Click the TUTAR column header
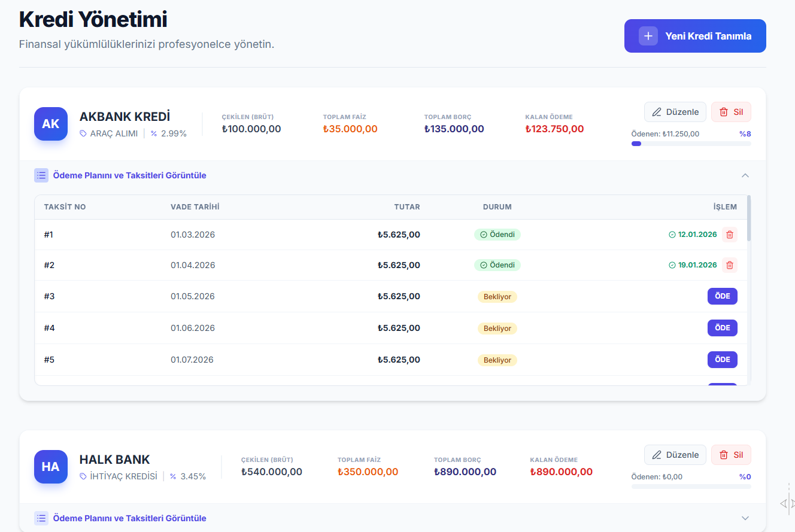 [406, 207]
